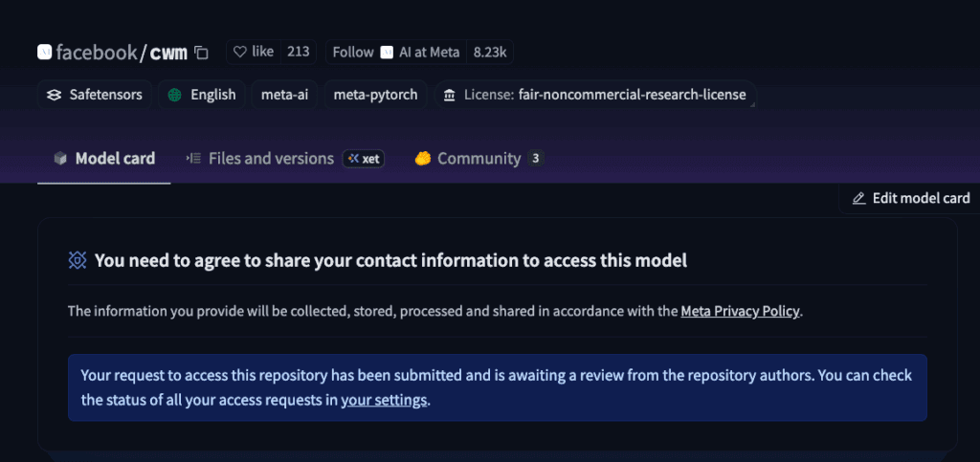Copy the model name with the copy icon

tap(201, 53)
